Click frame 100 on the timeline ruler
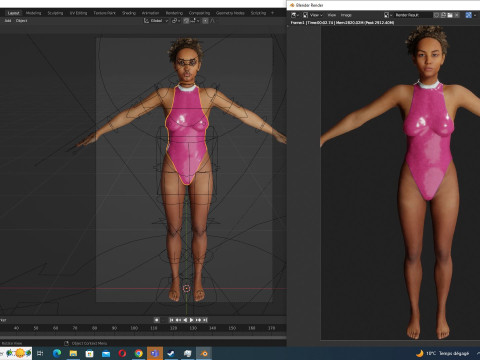The image size is (480, 360). click(x=134, y=328)
